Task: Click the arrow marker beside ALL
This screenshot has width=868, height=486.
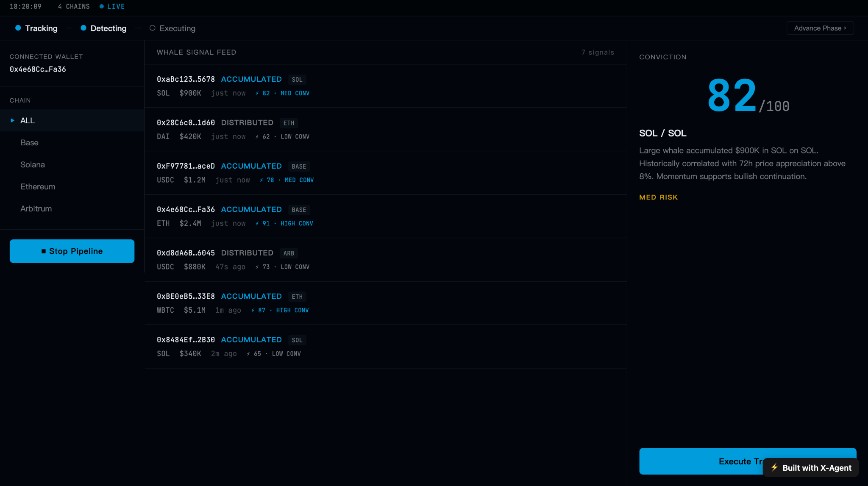Action: click(x=12, y=121)
